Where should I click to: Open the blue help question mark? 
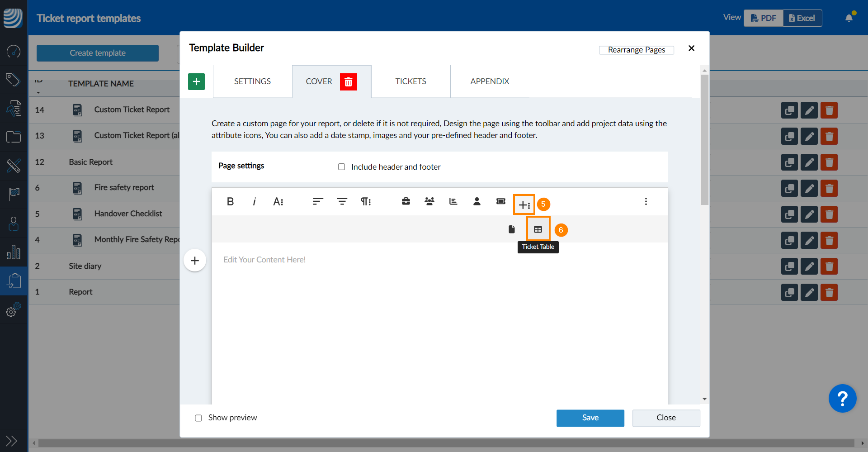[842, 399]
